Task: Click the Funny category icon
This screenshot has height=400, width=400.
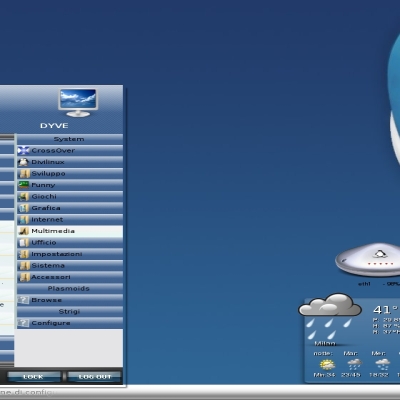Action: pyautogui.click(x=24, y=185)
